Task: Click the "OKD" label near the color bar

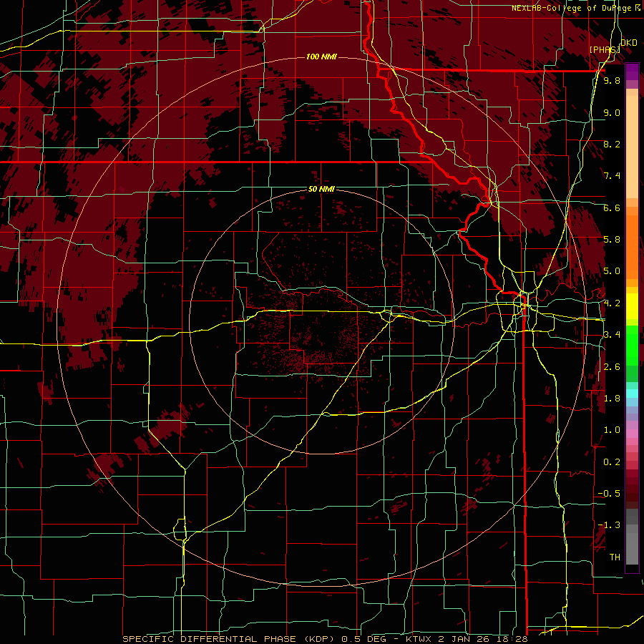Action: coord(629,43)
